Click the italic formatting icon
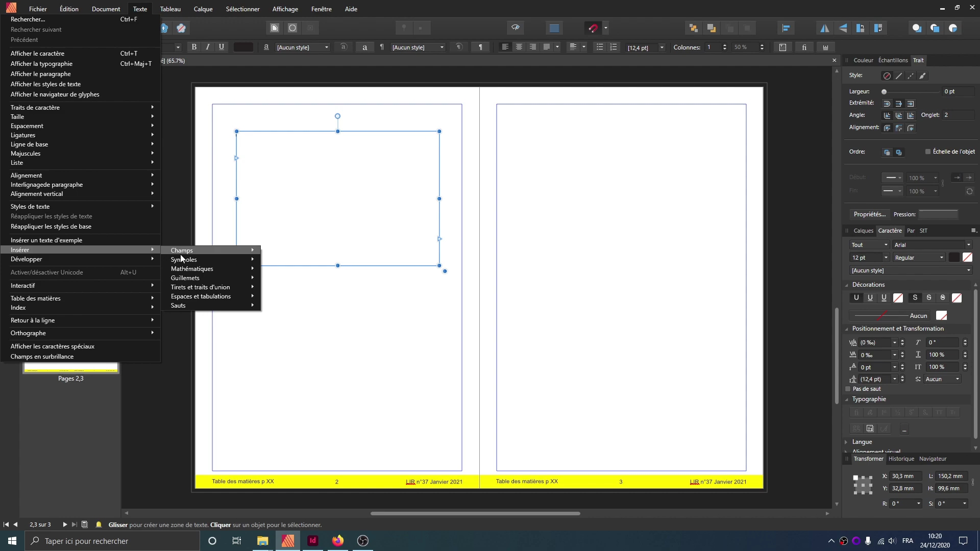The image size is (980, 551). [208, 47]
